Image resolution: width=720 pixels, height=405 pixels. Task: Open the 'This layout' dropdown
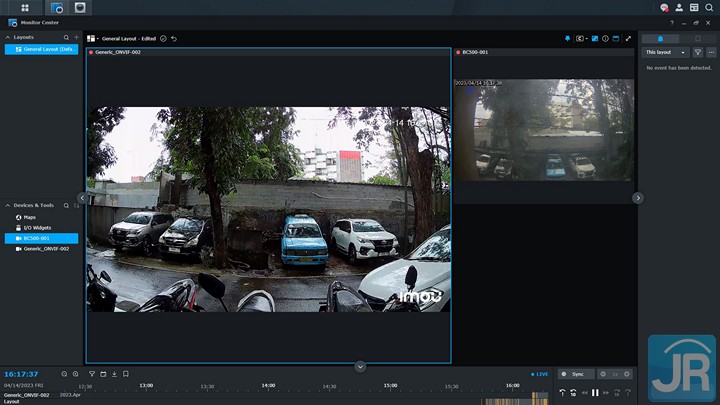click(665, 52)
